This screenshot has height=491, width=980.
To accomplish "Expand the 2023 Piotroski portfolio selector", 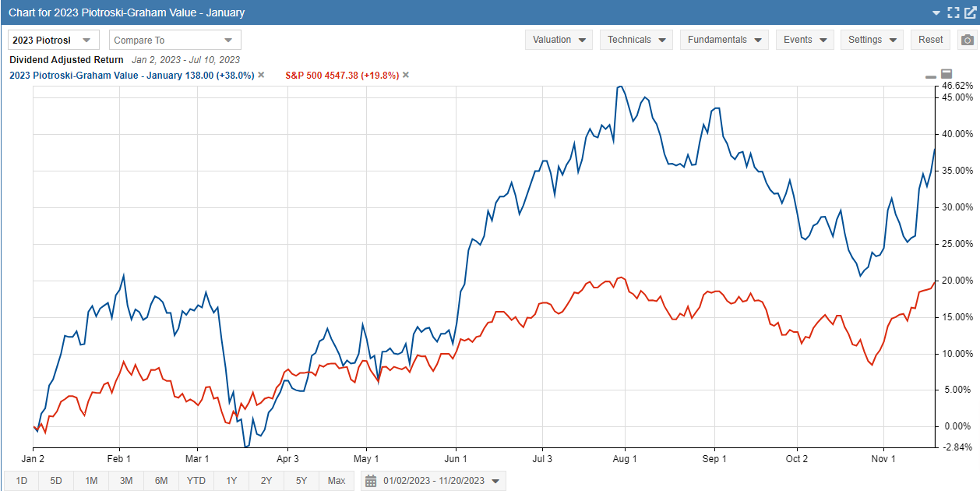I will [x=54, y=40].
